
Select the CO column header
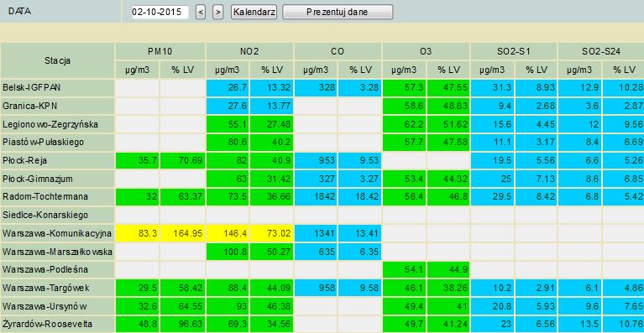coord(338,51)
